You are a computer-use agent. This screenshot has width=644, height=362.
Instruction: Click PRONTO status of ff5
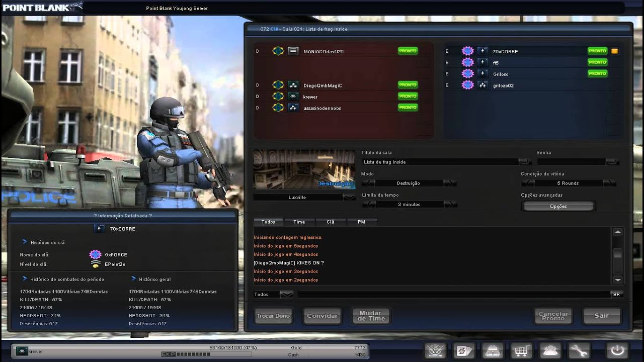tap(597, 62)
